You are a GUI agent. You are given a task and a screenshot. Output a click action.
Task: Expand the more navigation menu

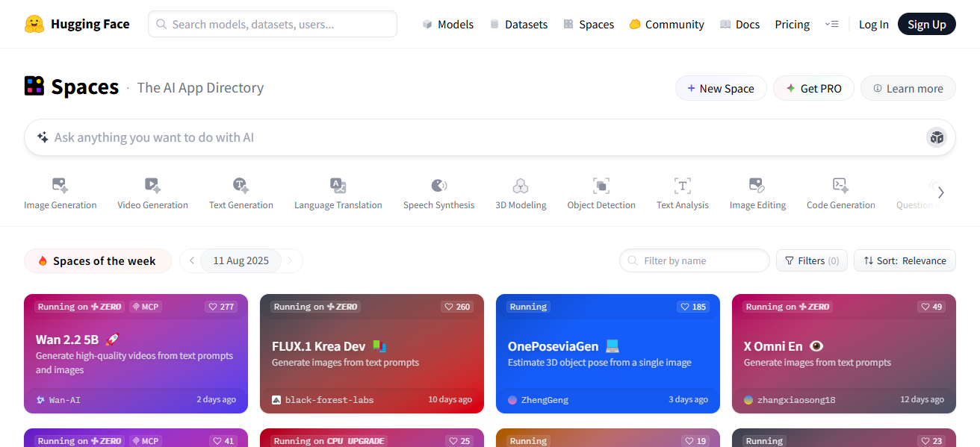click(831, 25)
